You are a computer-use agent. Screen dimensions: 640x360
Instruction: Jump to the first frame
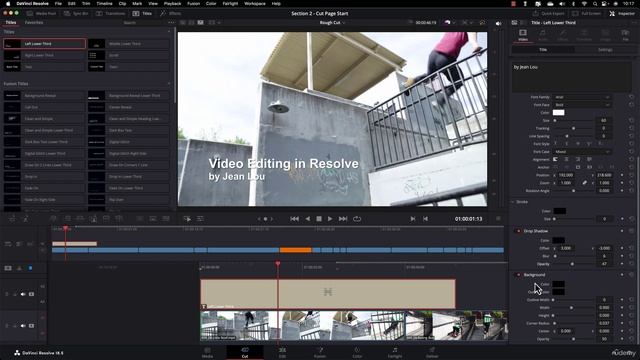[x=294, y=219]
